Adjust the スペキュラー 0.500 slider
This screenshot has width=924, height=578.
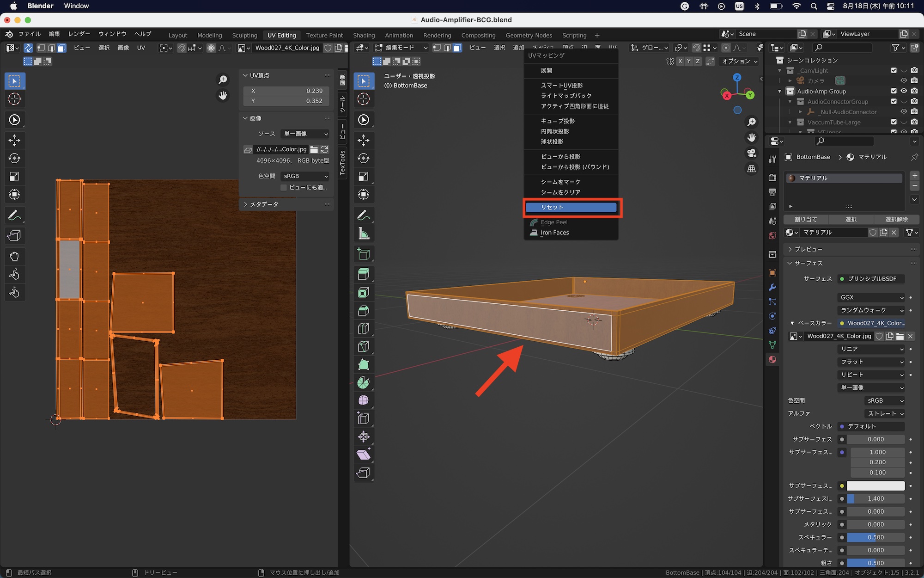tap(875, 537)
